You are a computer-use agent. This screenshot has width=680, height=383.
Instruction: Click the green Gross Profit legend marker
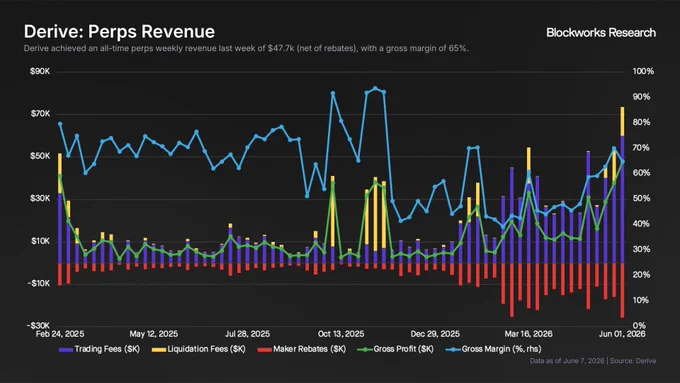click(x=364, y=349)
